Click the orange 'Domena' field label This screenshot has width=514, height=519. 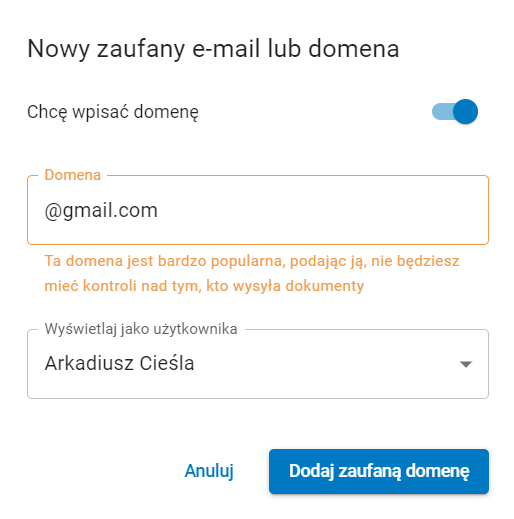(73, 175)
